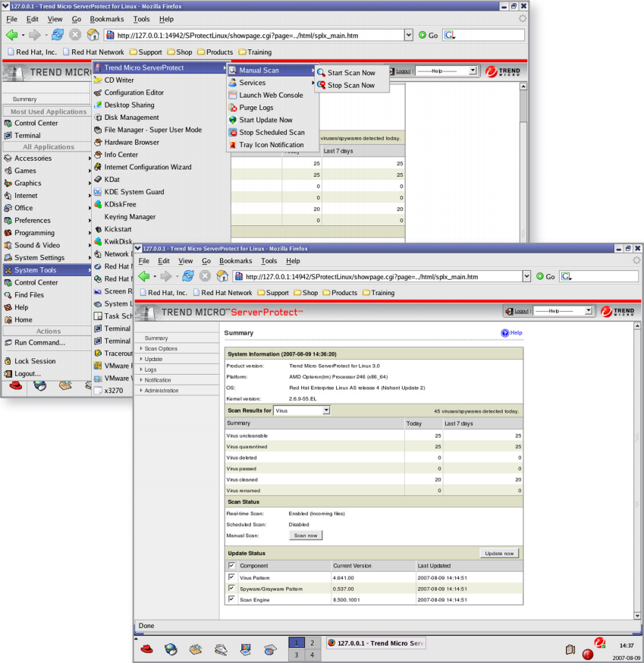The height and width of the screenshot is (663, 644).
Task: Click globe web browser icon in bottom panel
Action: tap(171, 649)
